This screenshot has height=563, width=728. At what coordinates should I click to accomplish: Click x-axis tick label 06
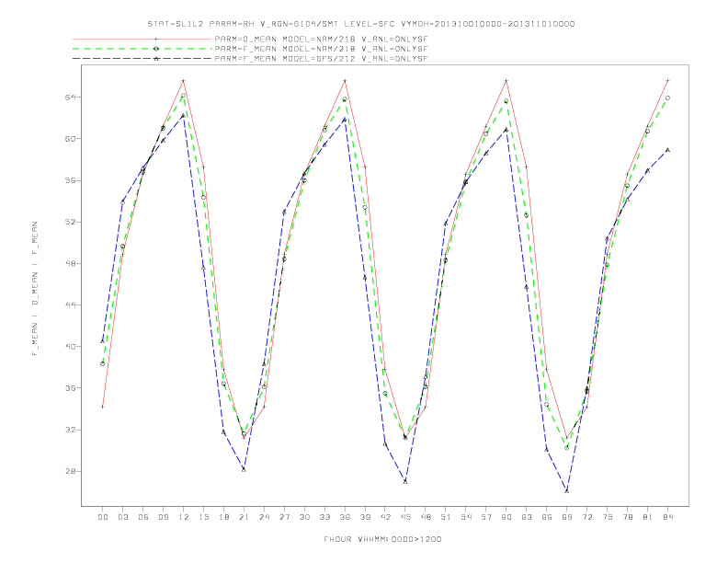pos(143,517)
